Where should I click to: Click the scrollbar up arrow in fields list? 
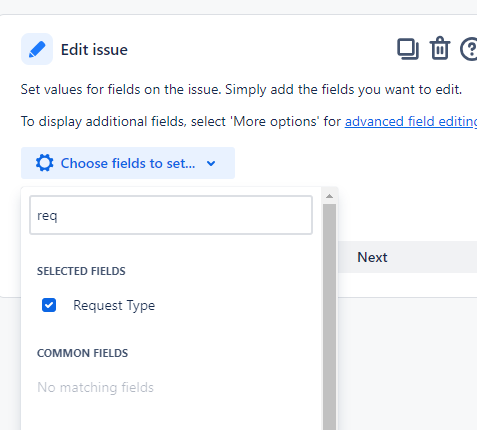pos(329,196)
